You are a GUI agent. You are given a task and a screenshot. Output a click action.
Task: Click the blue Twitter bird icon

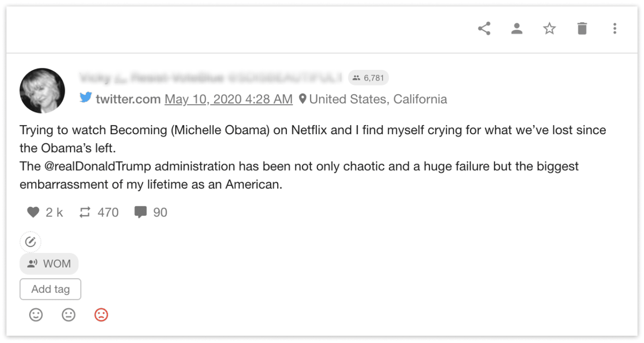86,99
